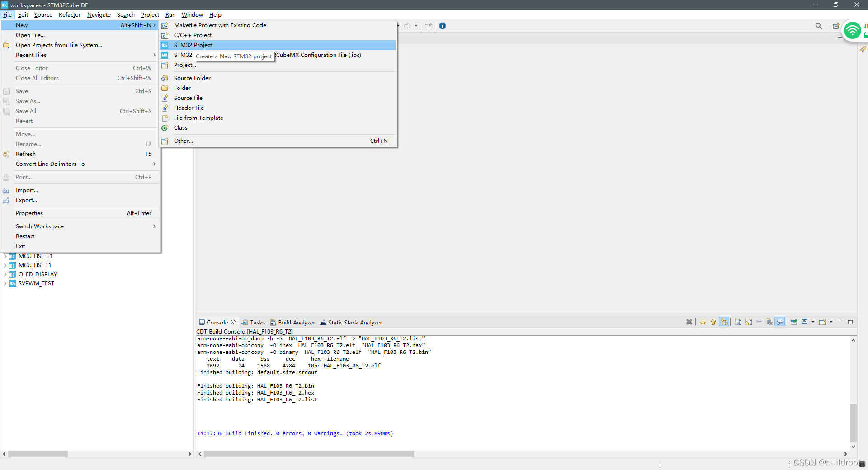This screenshot has height=470, width=868.
Task: Select the Console tab
Action: 217,322
